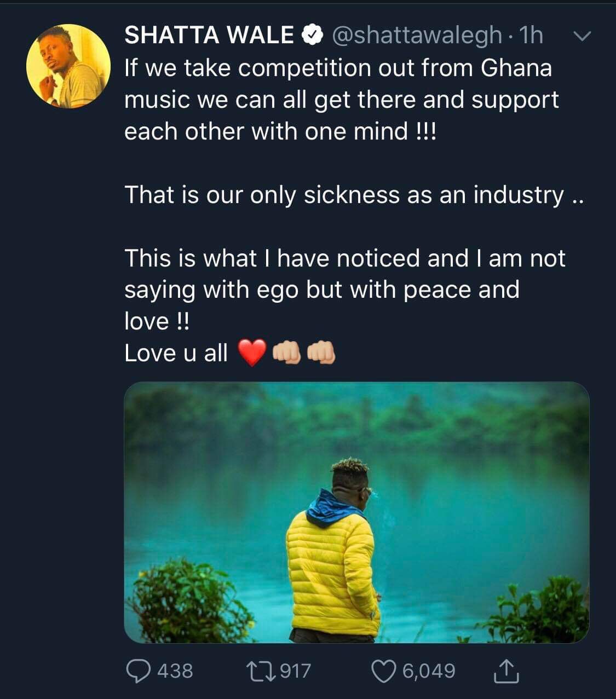This screenshot has height=699, width=616.
Task: Open the @shattawalegh handle link
Action: [x=417, y=36]
